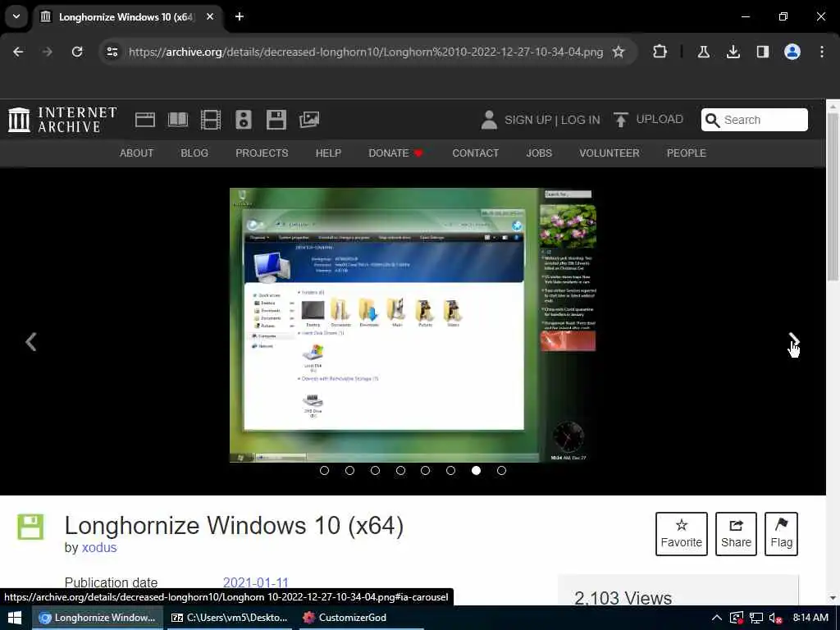This screenshot has height=630, width=840.
Task: Open the Software floppy-disk icon
Action: 276,120
